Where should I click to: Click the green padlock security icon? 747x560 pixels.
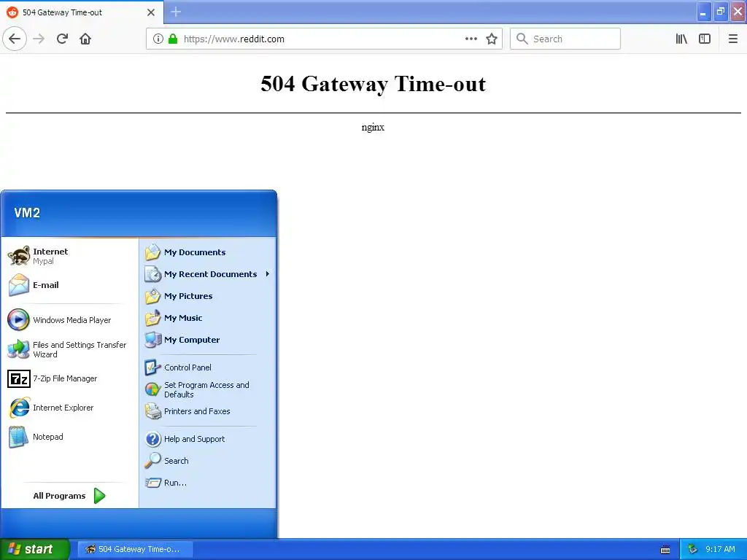[173, 39]
